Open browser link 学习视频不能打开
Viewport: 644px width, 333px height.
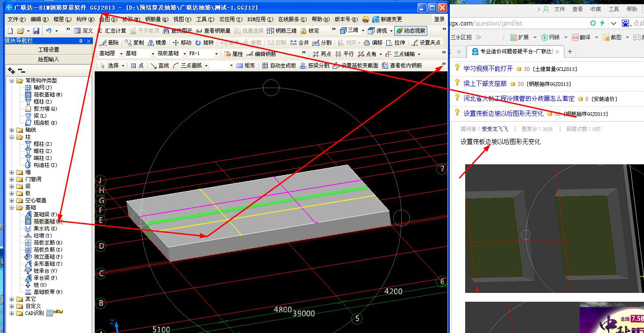488,69
